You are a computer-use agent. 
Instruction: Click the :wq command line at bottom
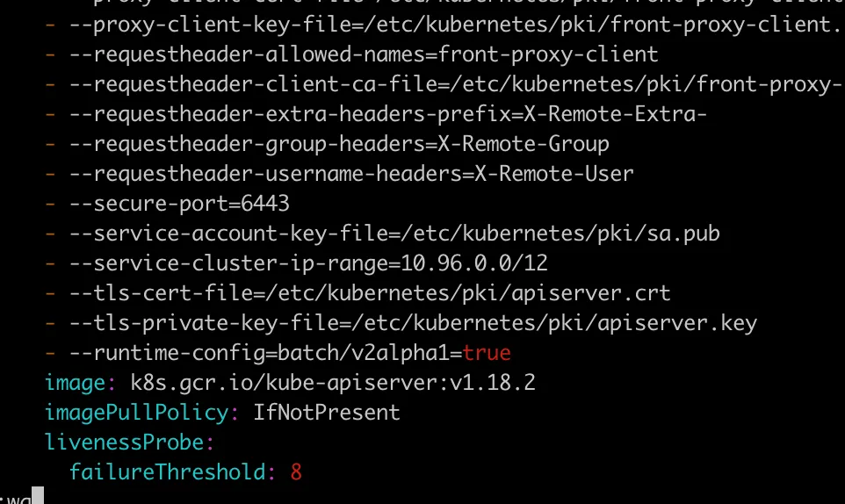[x=22, y=496]
